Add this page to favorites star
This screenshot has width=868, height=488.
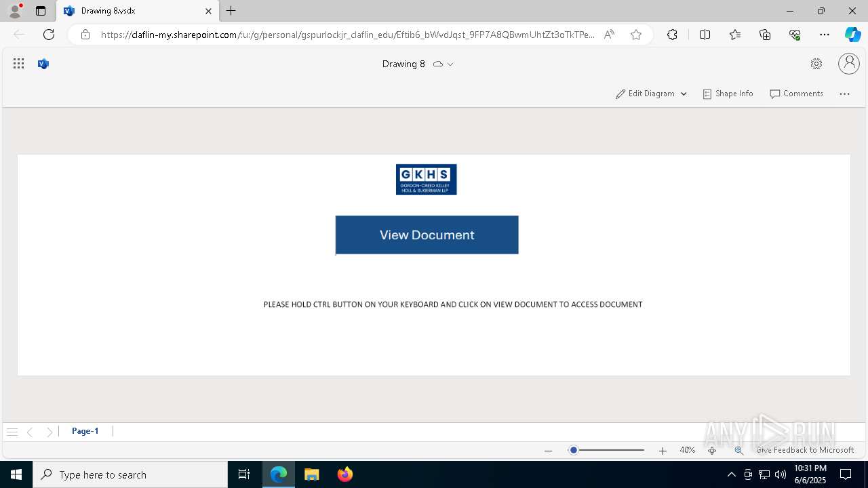pos(636,35)
